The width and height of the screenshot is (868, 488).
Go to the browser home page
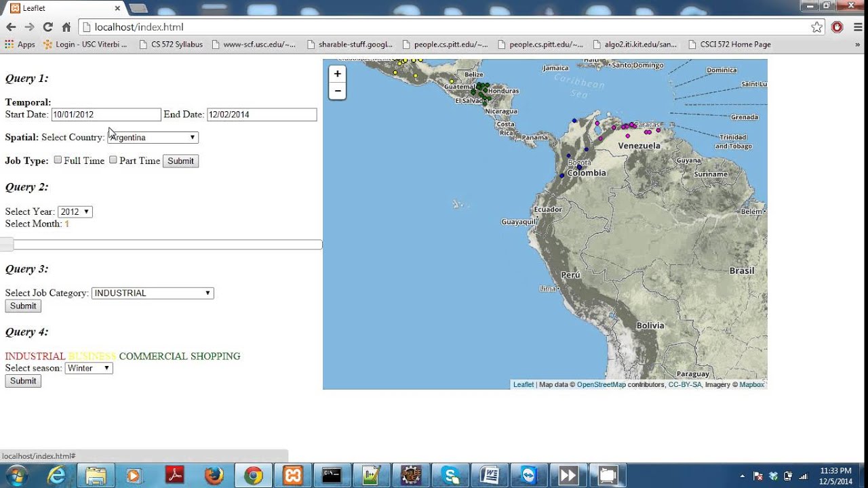tap(66, 27)
